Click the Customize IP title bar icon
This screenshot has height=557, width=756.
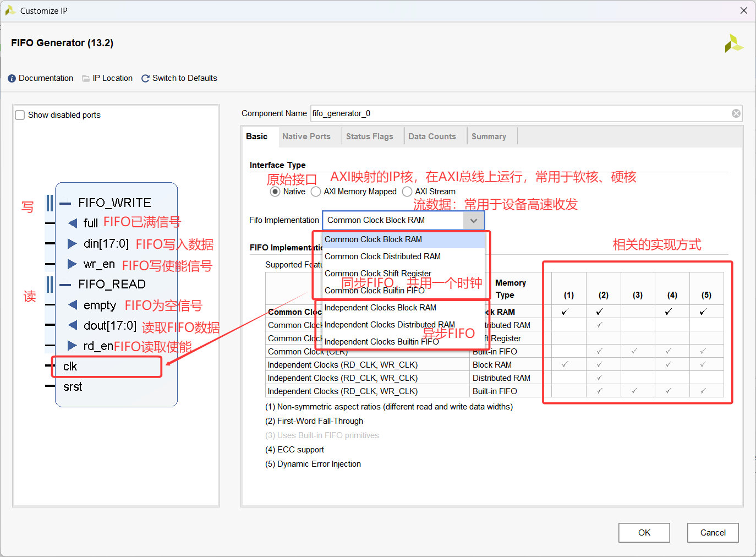click(10, 10)
